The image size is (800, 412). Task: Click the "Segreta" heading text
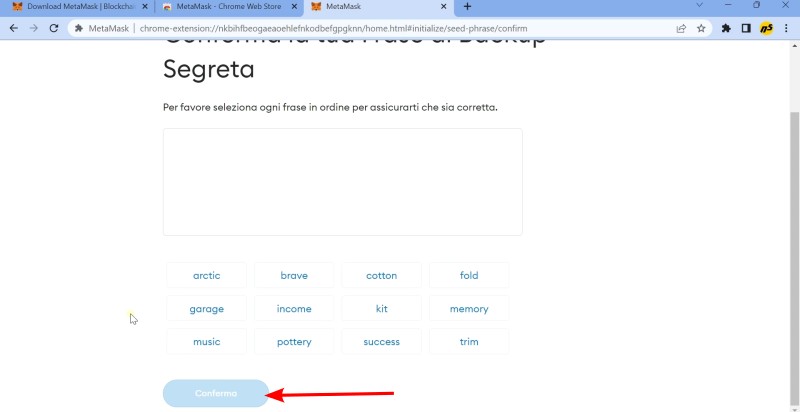point(209,69)
